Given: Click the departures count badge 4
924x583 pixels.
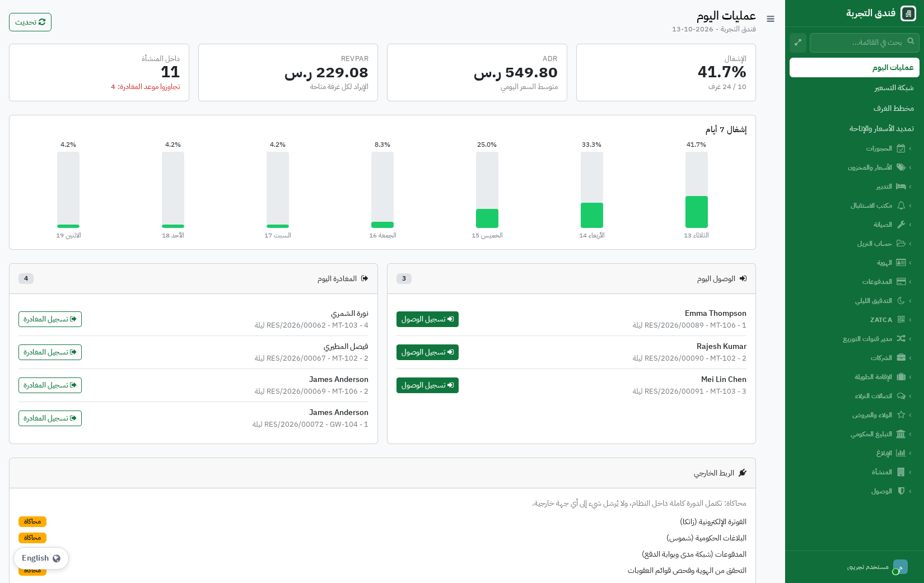Looking at the screenshot, I should [x=26, y=278].
